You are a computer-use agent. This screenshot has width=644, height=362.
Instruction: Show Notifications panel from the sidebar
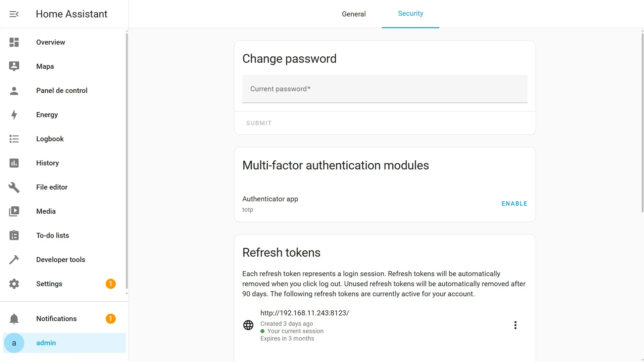[64, 319]
